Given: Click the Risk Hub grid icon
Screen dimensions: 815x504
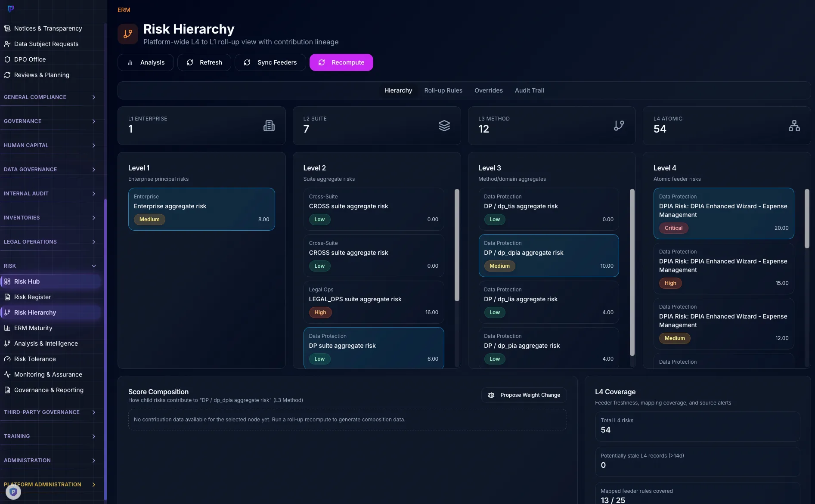Looking at the screenshot, I should pos(7,281).
